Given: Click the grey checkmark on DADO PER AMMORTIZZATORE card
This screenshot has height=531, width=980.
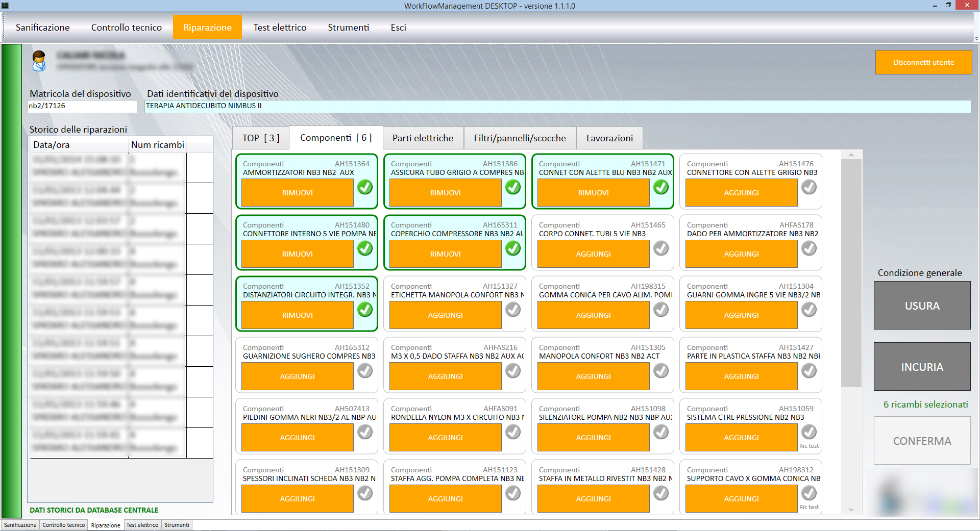Looking at the screenshot, I should 809,248.
